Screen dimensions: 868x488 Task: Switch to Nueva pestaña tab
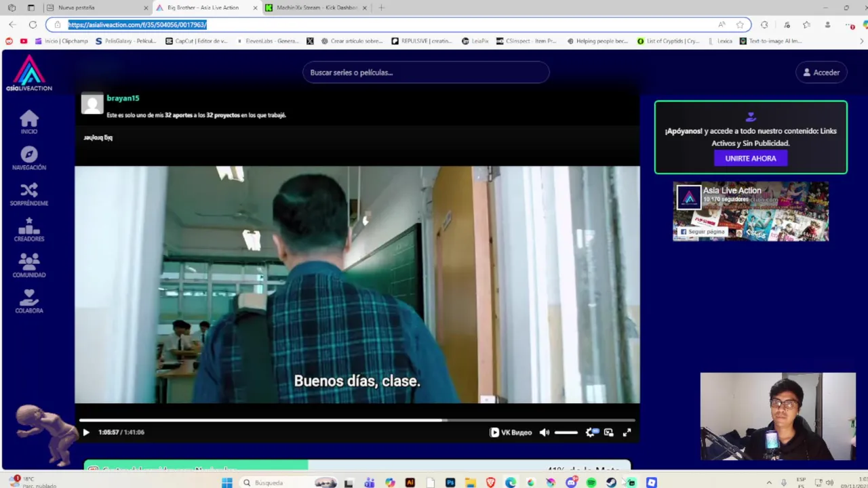point(95,7)
